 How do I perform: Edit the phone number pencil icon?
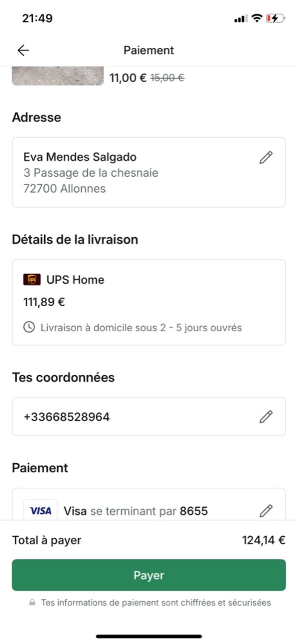[266, 417]
